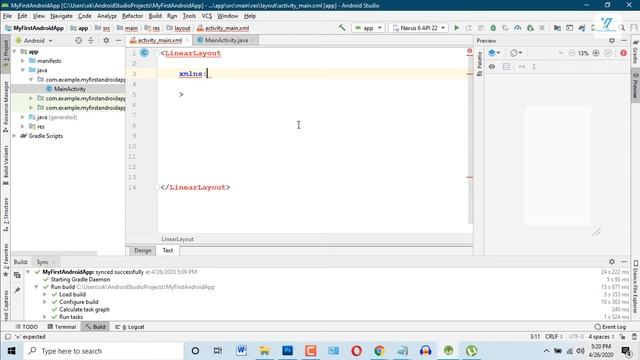This screenshot has height=360, width=640.
Task: Click the Windows Start button
Action: click(x=11, y=351)
